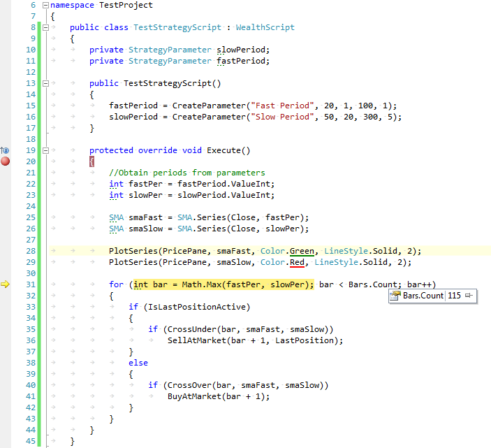Click the underlined Color.Green identifier
Image resolution: width=491 pixels, height=448 pixels.
[288, 251]
